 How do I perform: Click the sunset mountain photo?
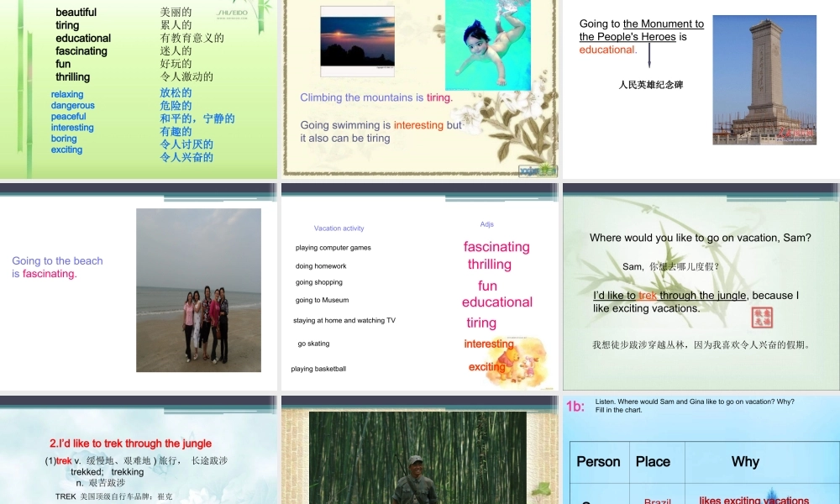coord(357,42)
